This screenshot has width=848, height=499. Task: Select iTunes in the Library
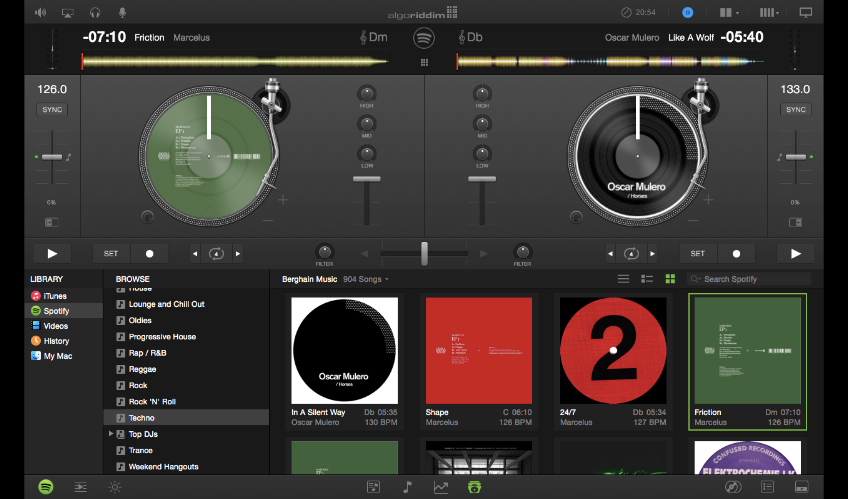[x=64, y=296]
